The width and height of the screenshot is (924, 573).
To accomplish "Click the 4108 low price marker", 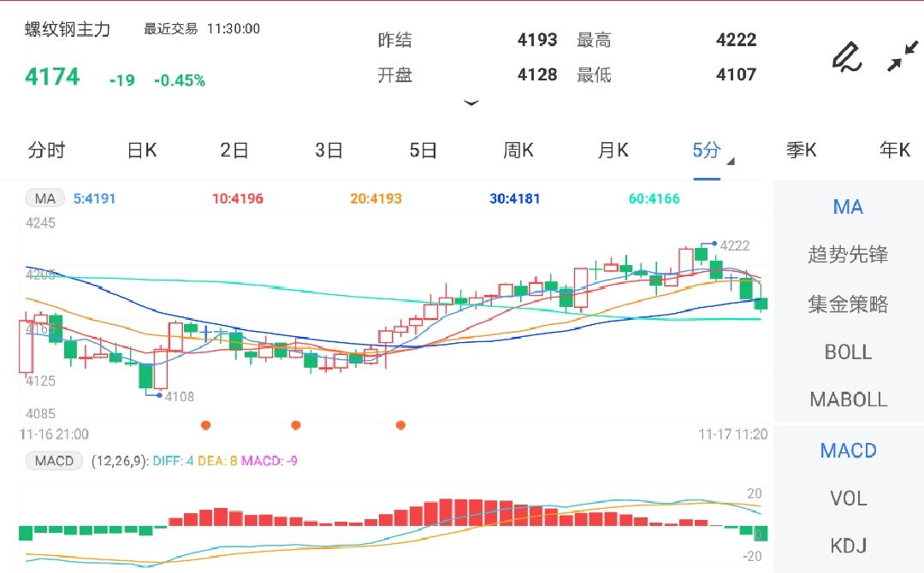I will click(179, 396).
